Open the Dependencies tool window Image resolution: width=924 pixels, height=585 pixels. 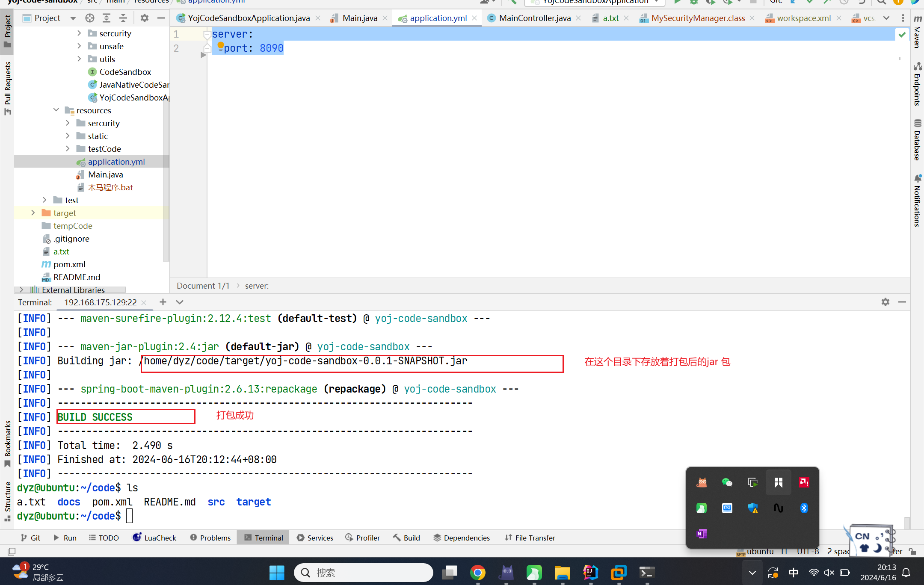click(x=462, y=538)
